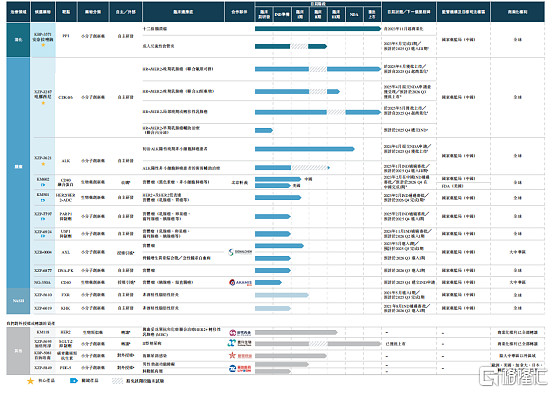Click the long dark teal progress bar in the top row
The image size is (554, 393).
pyautogui.click(x=318, y=29)
